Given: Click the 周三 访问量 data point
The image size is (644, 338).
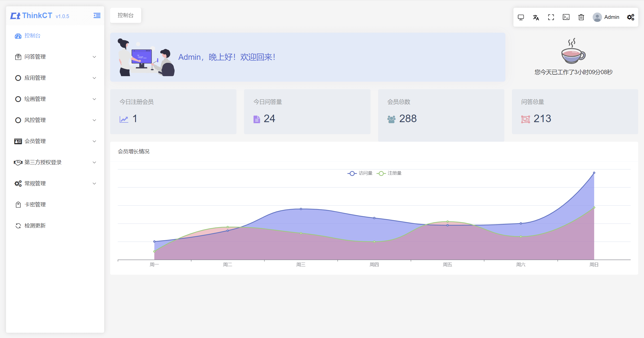Looking at the screenshot, I should pos(301,209).
